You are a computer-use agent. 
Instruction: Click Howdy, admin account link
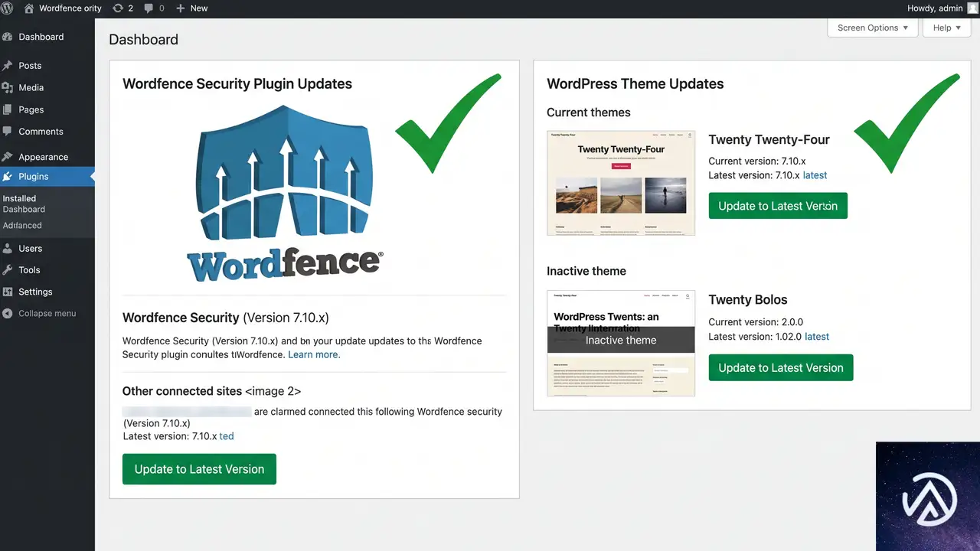coord(935,8)
